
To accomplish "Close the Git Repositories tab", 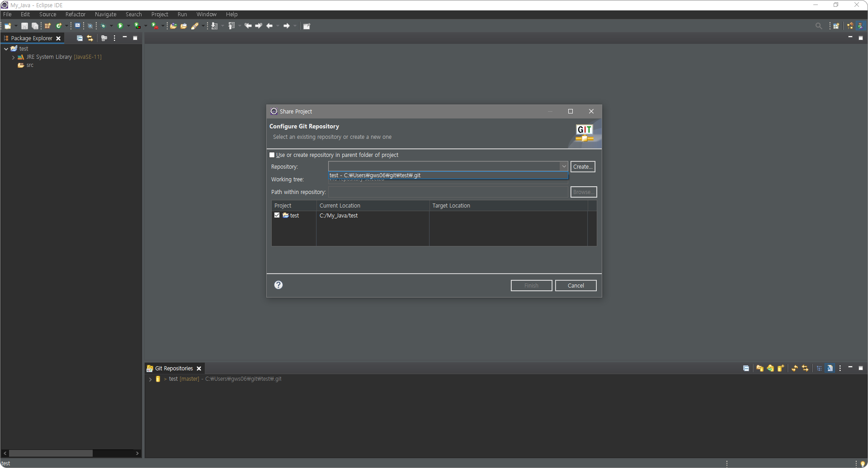I will point(199,369).
